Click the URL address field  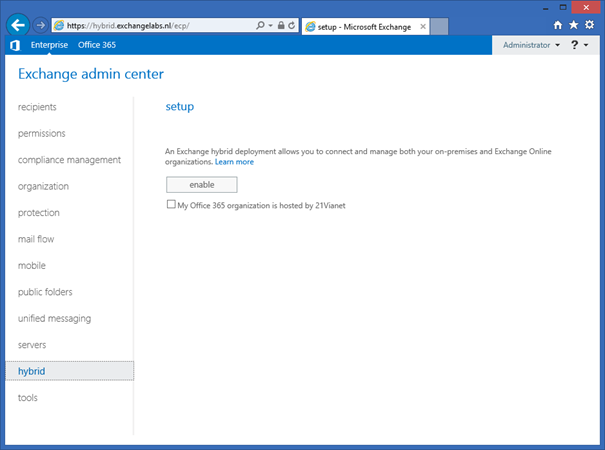[x=150, y=24]
